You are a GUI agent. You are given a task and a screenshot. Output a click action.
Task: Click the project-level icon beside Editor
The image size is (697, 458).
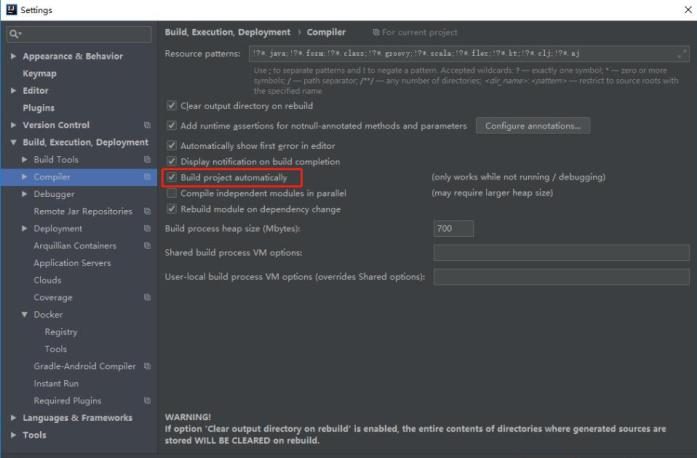coord(147,91)
